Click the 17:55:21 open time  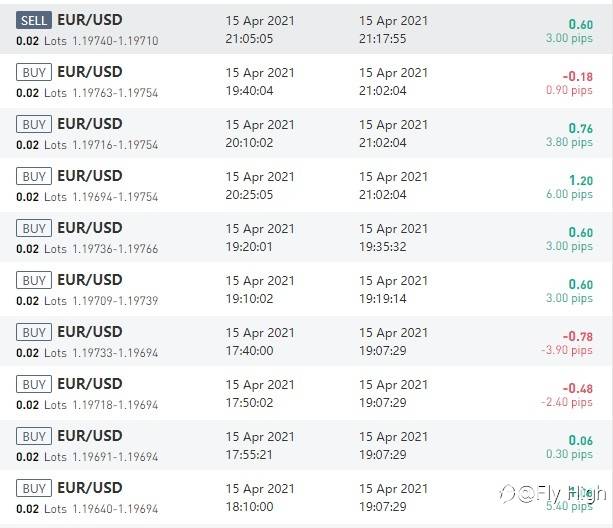pyautogui.click(x=250, y=455)
